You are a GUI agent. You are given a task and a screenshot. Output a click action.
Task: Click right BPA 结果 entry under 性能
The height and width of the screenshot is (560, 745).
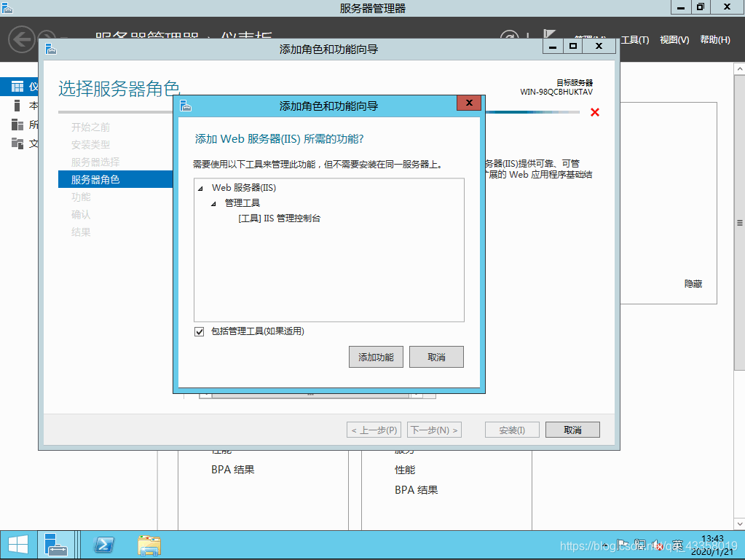pos(417,489)
